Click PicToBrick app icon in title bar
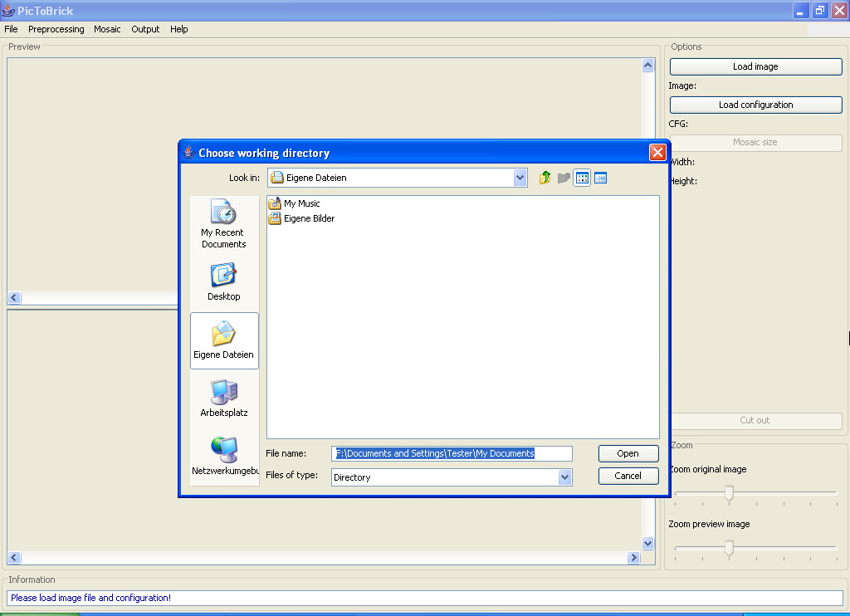 [8, 10]
